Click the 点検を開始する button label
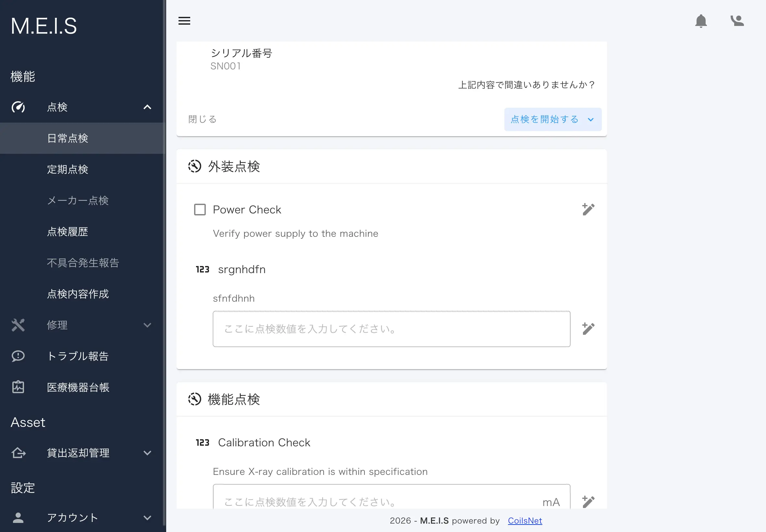This screenshot has width=766, height=532. click(x=545, y=119)
